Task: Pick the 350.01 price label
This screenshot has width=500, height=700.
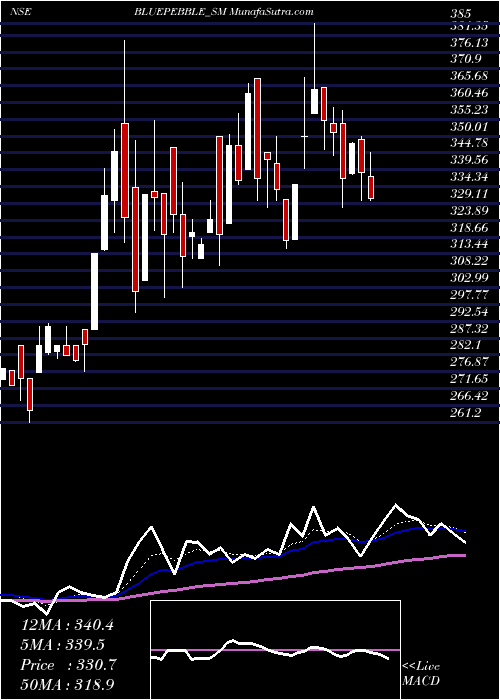Action: pyautogui.click(x=467, y=127)
